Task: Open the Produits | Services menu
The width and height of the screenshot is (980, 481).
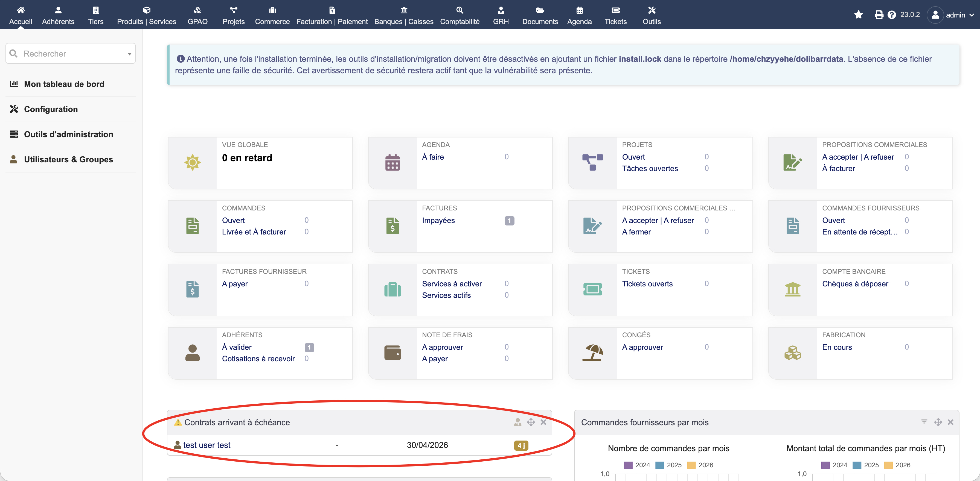Action: (x=147, y=15)
